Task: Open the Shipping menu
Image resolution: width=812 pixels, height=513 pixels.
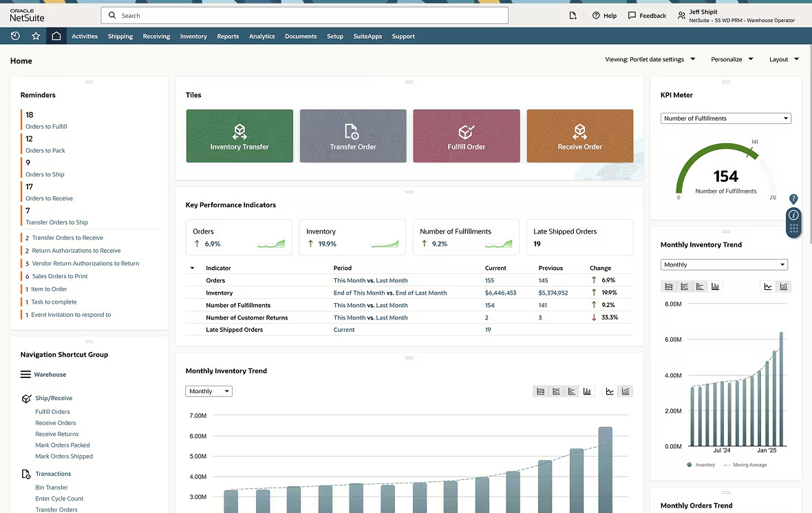Action: point(120,36)
